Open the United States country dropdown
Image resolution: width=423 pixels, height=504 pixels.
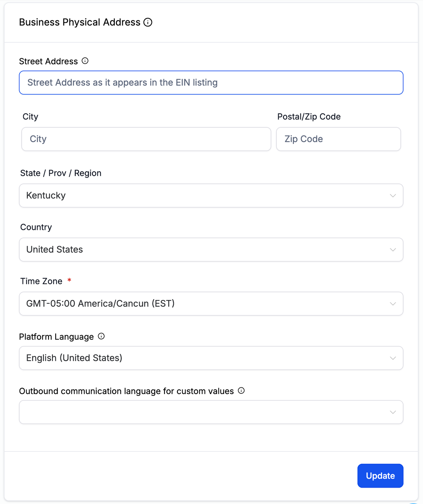click(x=205, y=250)
